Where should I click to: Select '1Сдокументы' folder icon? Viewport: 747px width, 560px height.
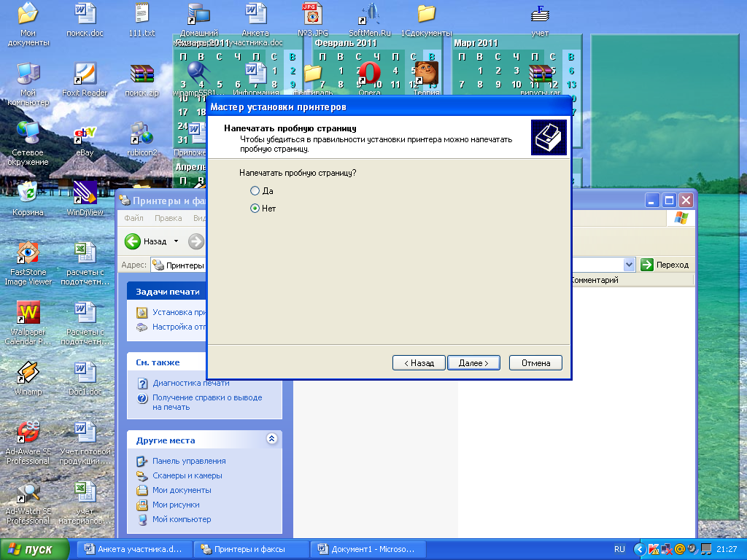click(x=426, y=20)
